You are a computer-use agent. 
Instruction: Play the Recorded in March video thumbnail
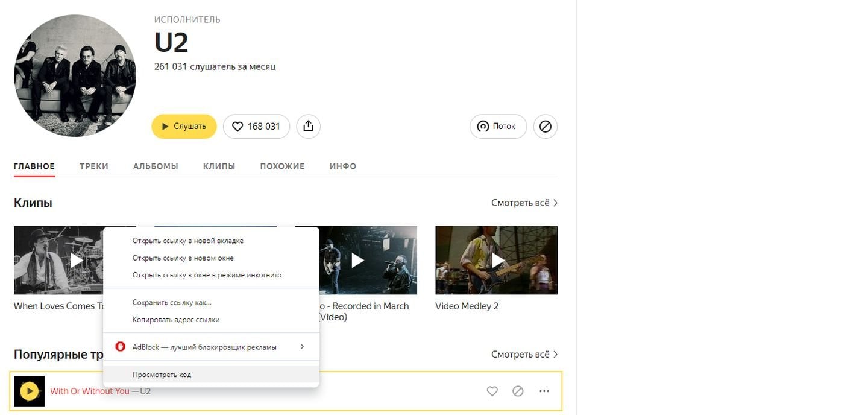[x=368, y=261]
